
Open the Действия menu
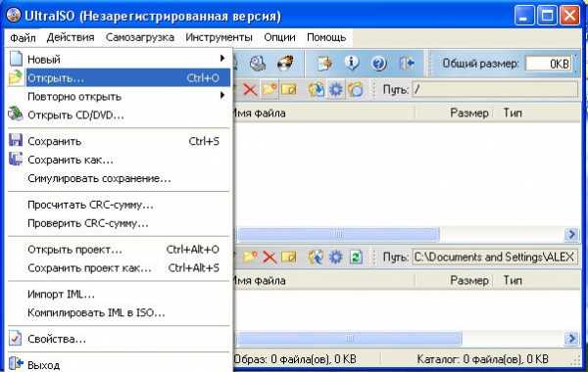[71, 38]
